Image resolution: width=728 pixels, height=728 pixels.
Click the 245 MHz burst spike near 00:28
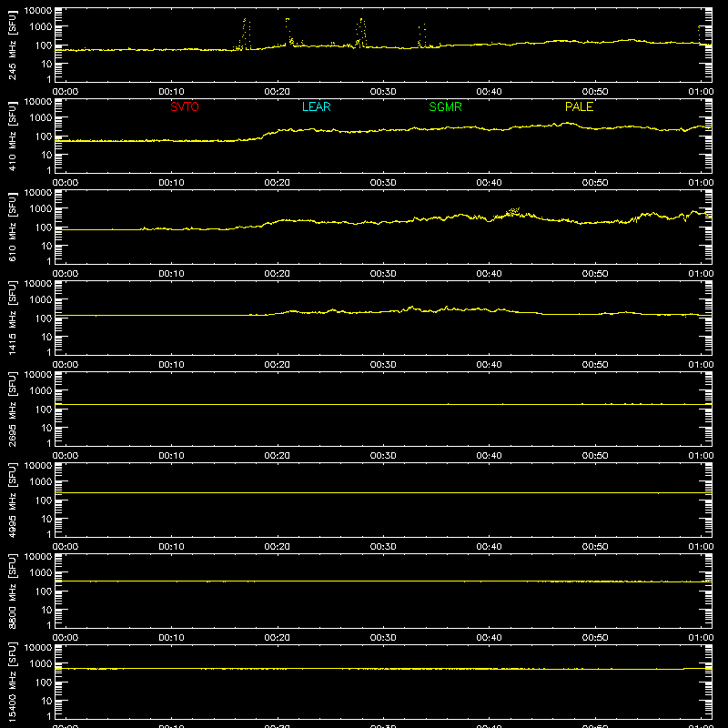(x=360, y=33)
